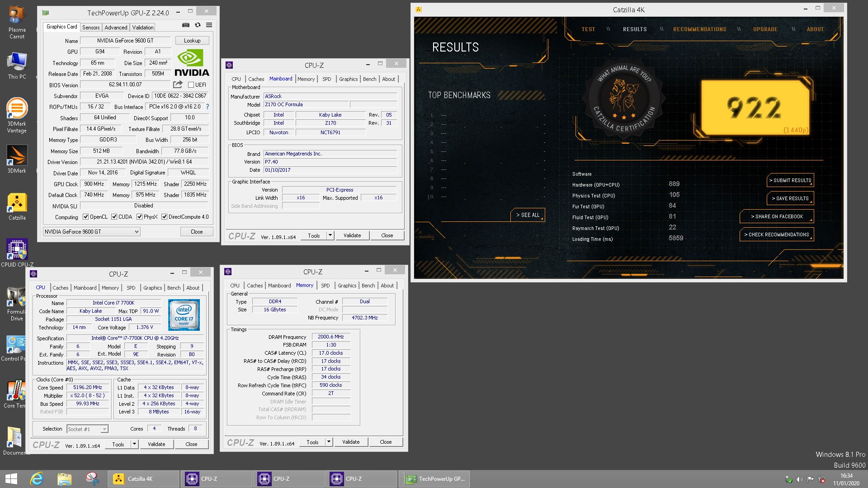Image resolution: width=868 pixels, height=488 pixels.
Task: Toggle the OpenCL checkbox
Action: click(85, 217)
